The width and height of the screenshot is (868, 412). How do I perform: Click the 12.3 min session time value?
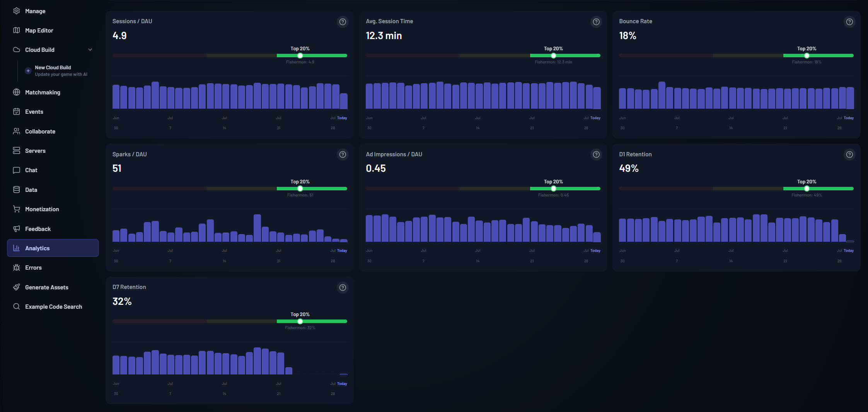pyautogui.click(x=384, y=36)
